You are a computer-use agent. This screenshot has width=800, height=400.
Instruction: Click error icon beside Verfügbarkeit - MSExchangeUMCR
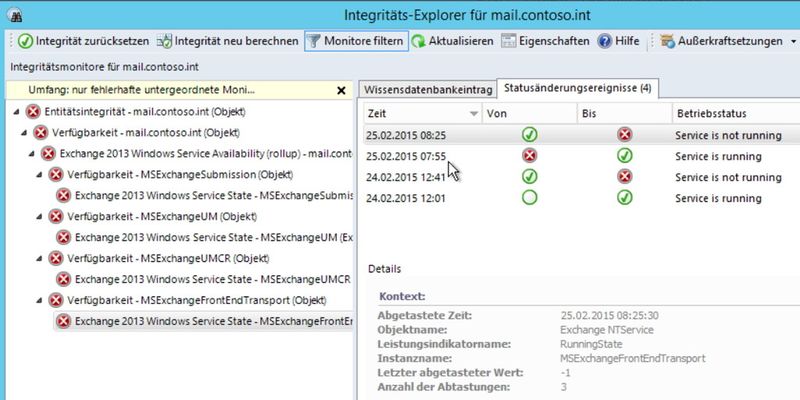pos(56,258)
